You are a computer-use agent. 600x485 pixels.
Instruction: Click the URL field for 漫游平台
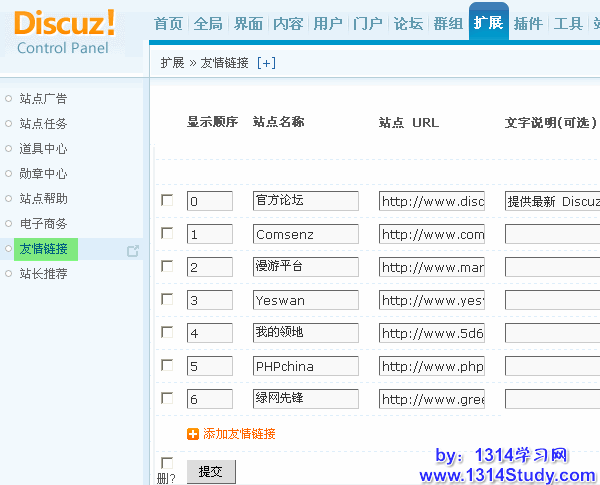tap(431, 267)
